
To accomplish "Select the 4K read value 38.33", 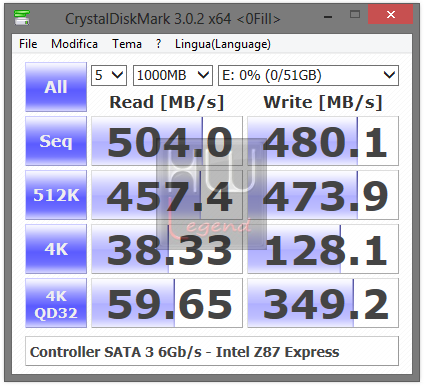I will click(x=167, y=249).
